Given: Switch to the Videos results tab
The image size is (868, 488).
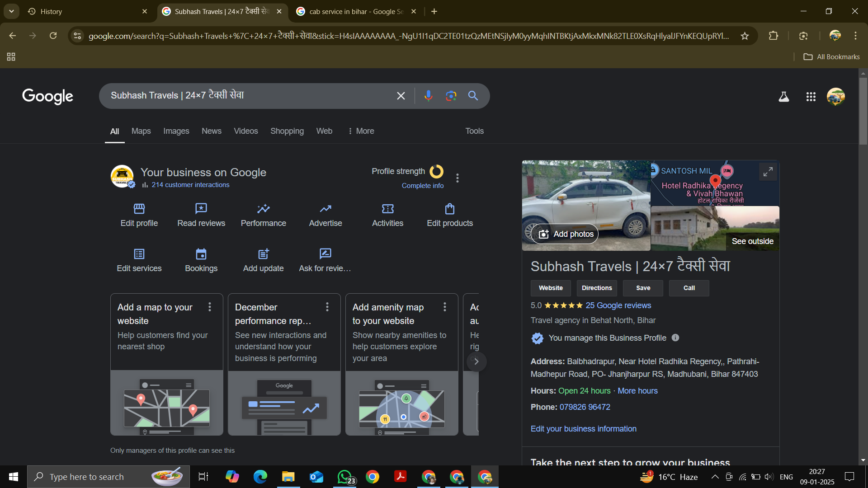Looking at the screenshot, I should coord(246,131).
